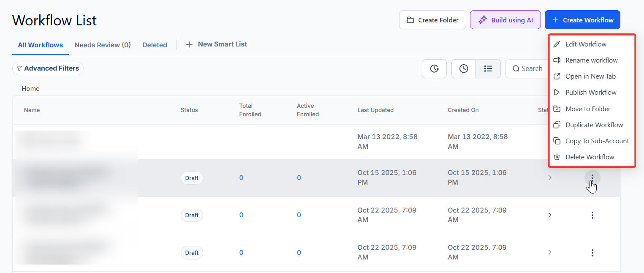Expand chevron on Oct 15 workflow row
Screen dimensions: 644x273
pos(549,178)
